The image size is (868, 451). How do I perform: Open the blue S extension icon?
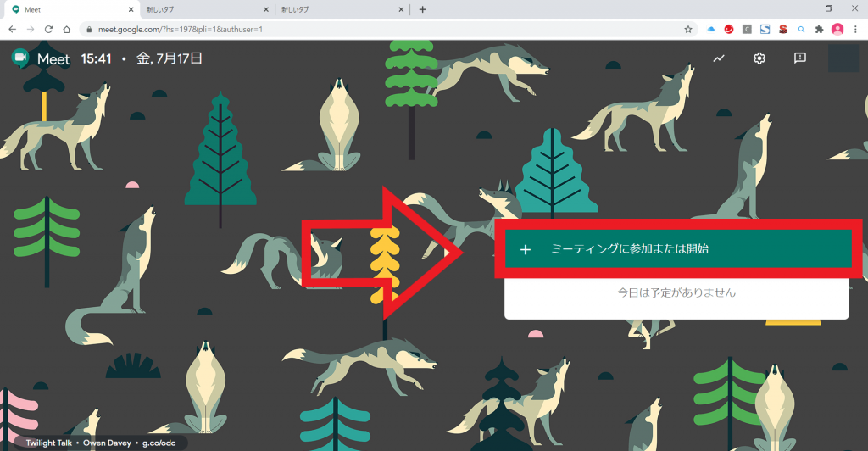pos(765,30)
